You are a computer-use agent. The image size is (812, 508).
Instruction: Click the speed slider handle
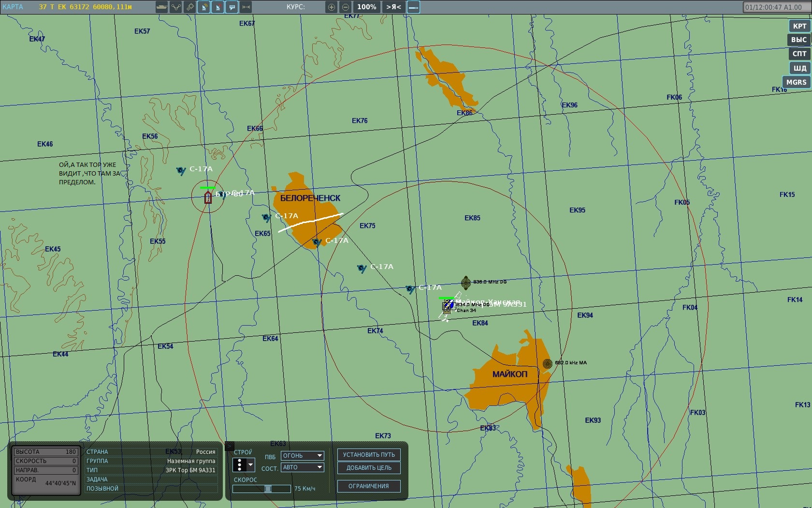pos(268,489)
